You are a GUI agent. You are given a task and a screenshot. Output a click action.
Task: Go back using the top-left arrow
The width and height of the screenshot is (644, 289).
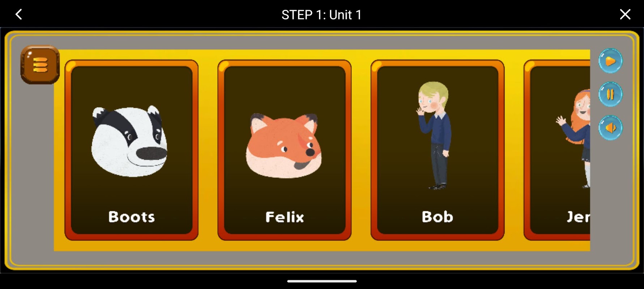[x=19, y=14]
